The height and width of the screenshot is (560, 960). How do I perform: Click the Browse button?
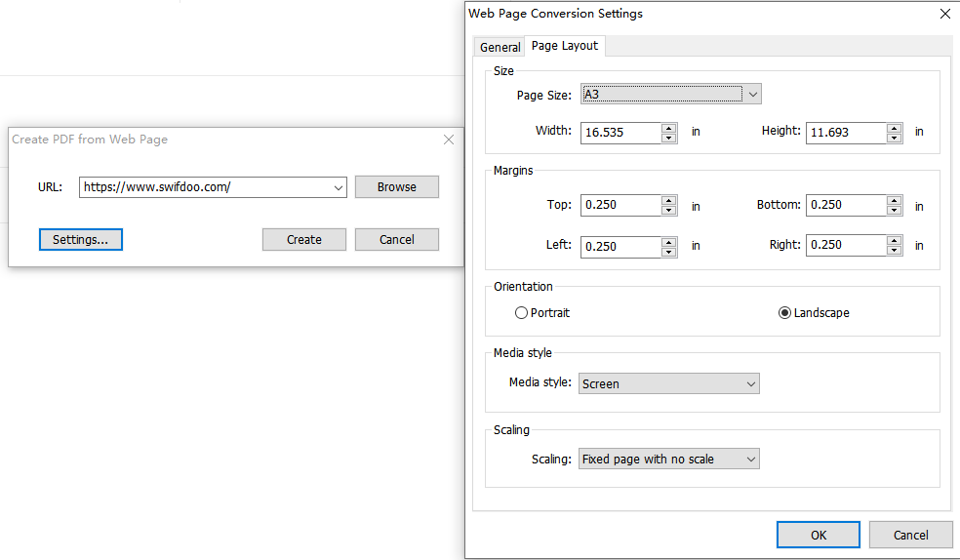(x=397, y=187)
